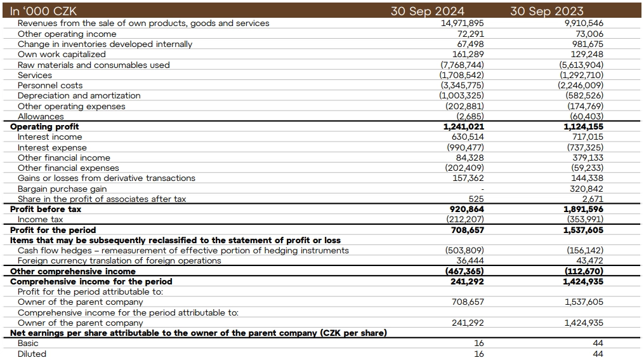The image size is (644, 360).
Task: Click the 'Basic' row label
Action: coord(28,343)
